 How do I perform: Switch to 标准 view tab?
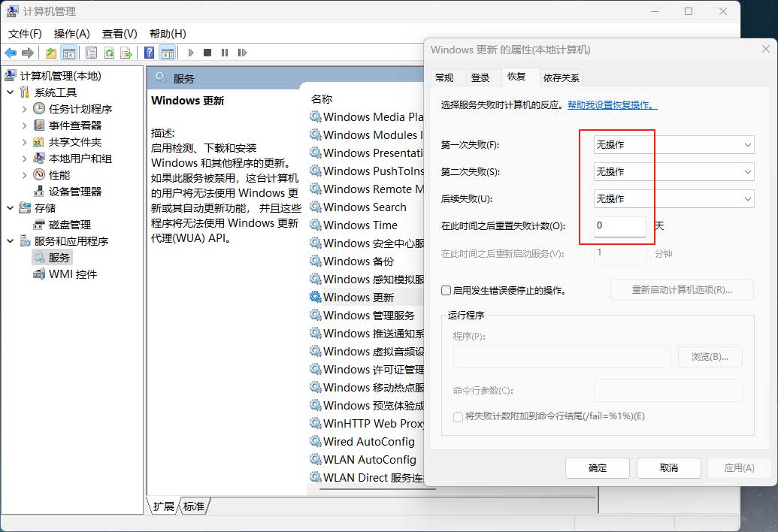(193, 506)
